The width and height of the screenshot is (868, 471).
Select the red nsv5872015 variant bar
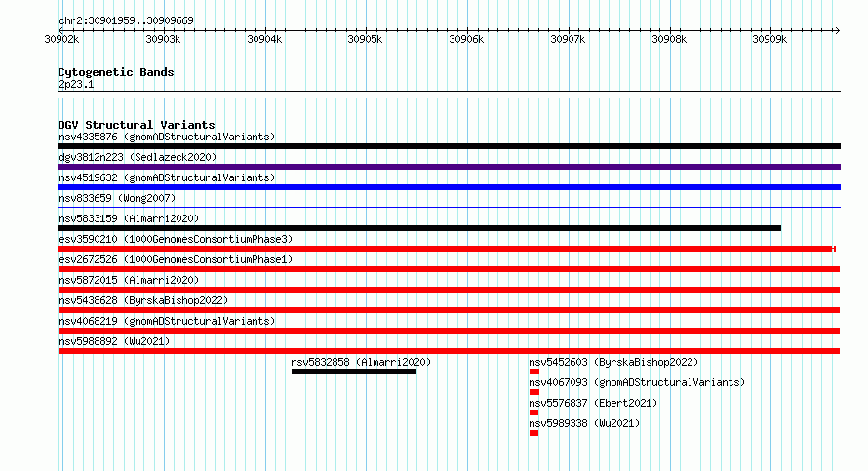(x=449, y=290)
